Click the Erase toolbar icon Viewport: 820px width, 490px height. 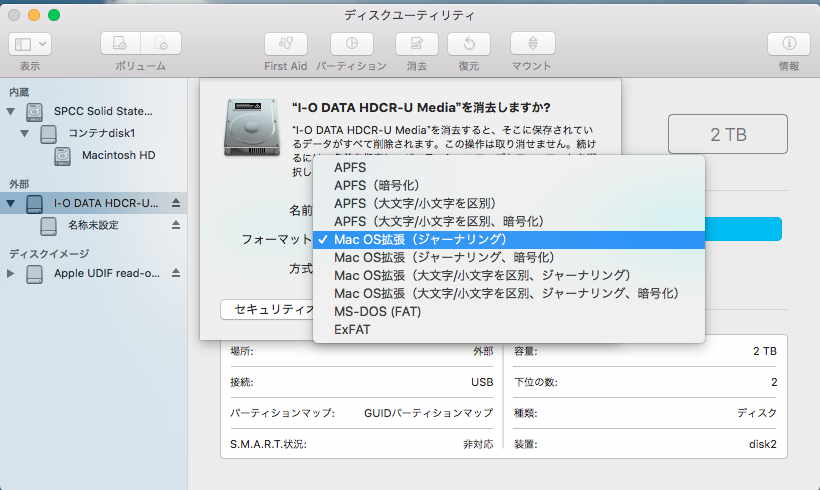coord(417,43)
